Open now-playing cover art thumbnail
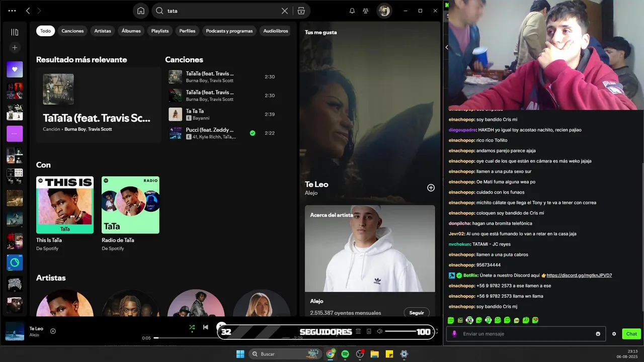 (x=15, y=331)
